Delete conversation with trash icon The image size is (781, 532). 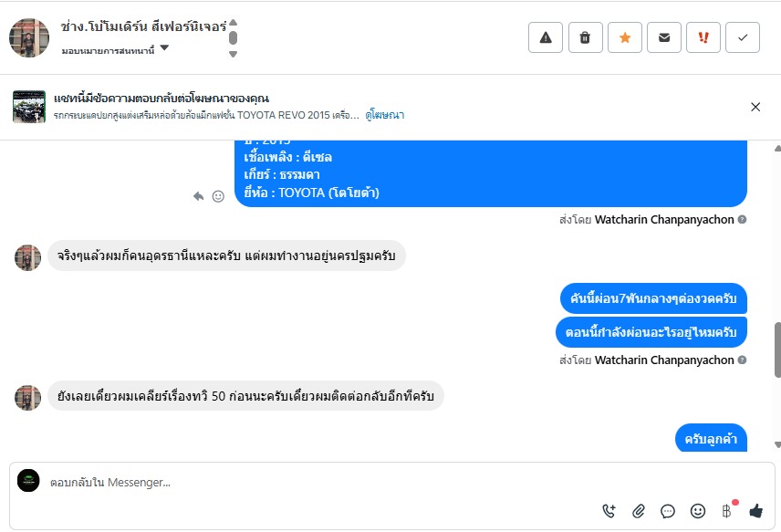[x=585, y=37]
